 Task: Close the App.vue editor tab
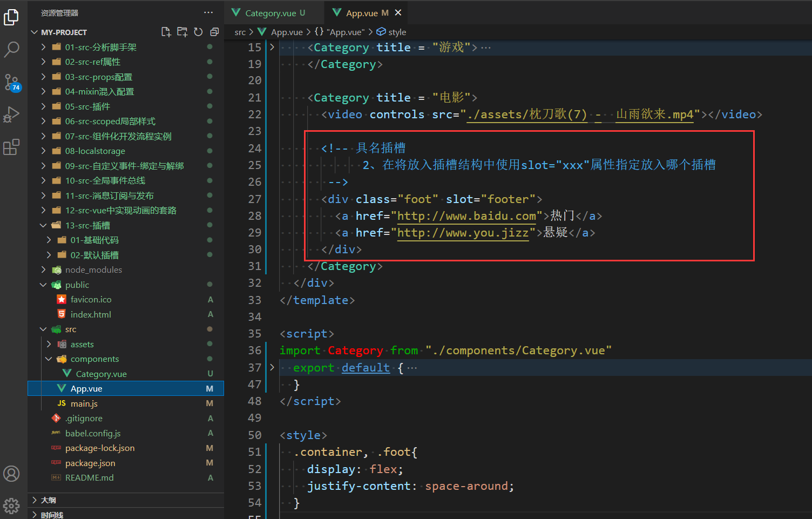[x=398, y=12]
